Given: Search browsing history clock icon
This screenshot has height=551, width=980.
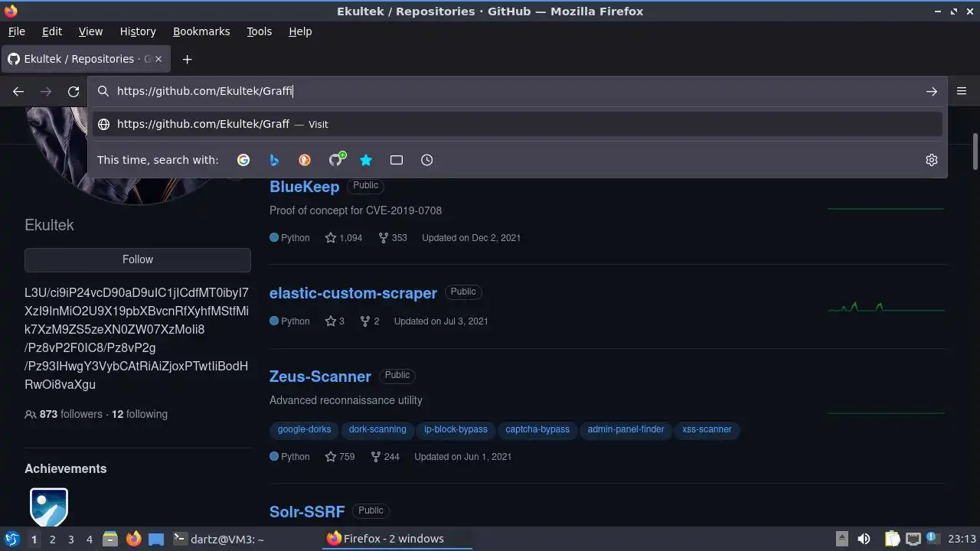Looking at the screenshot, I should pyautogui.click(x=427, y=160).
